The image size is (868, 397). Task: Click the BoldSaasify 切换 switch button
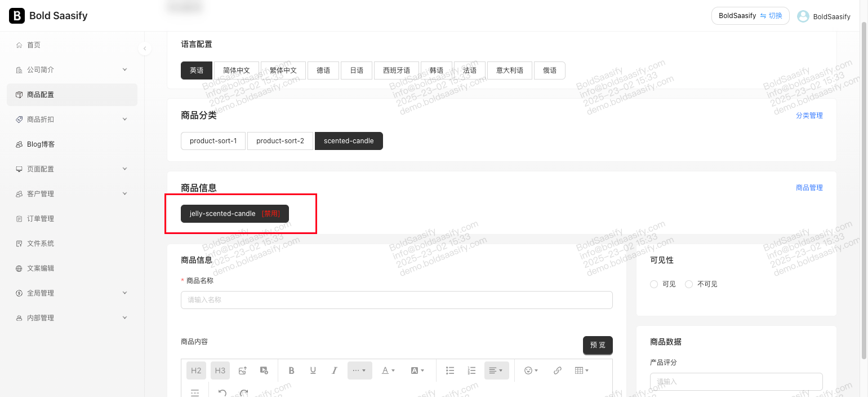point(750,16)
